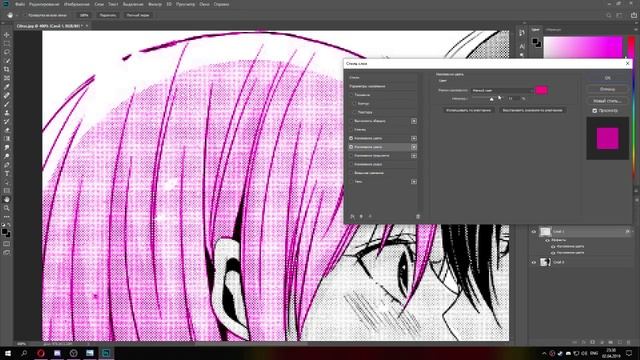Viewport: 640px width, 360px height.
Task: Open Hand tool preset picker arrow
Action: point(17,15)
